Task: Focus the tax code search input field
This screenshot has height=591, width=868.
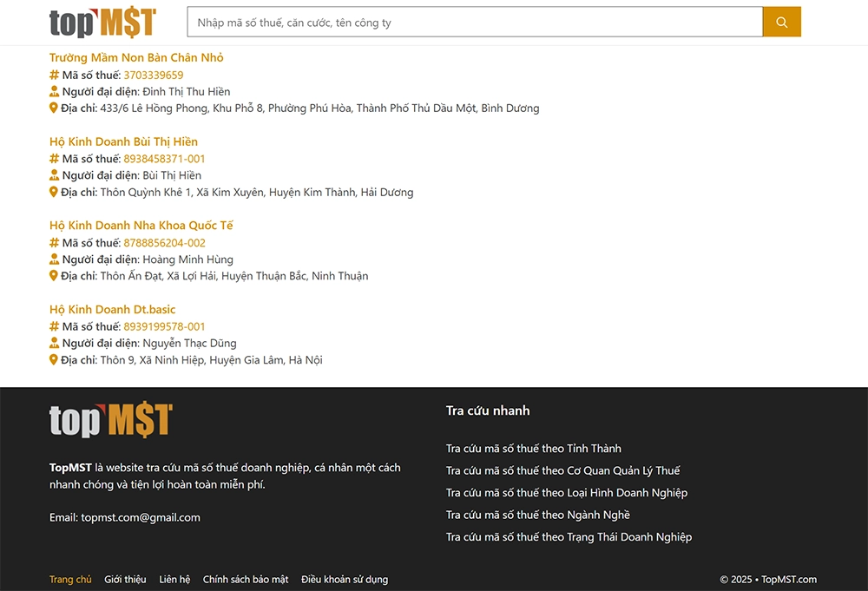Action: (x=475, y=23)
